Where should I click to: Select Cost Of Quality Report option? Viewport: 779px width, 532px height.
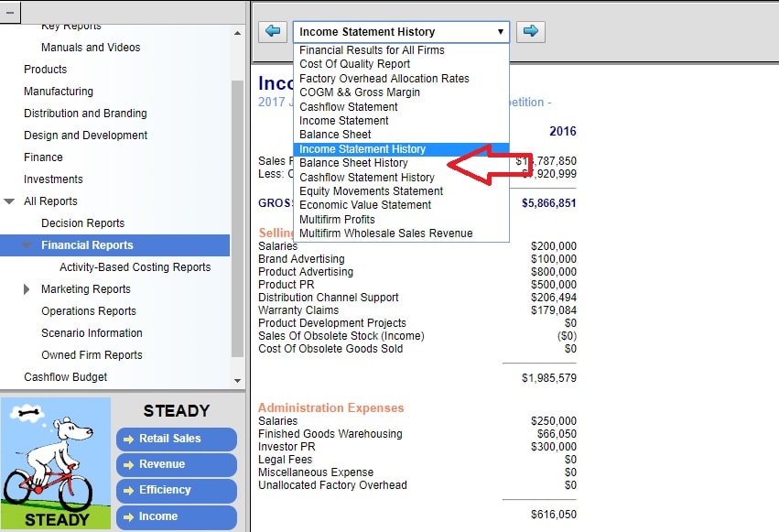354,64
